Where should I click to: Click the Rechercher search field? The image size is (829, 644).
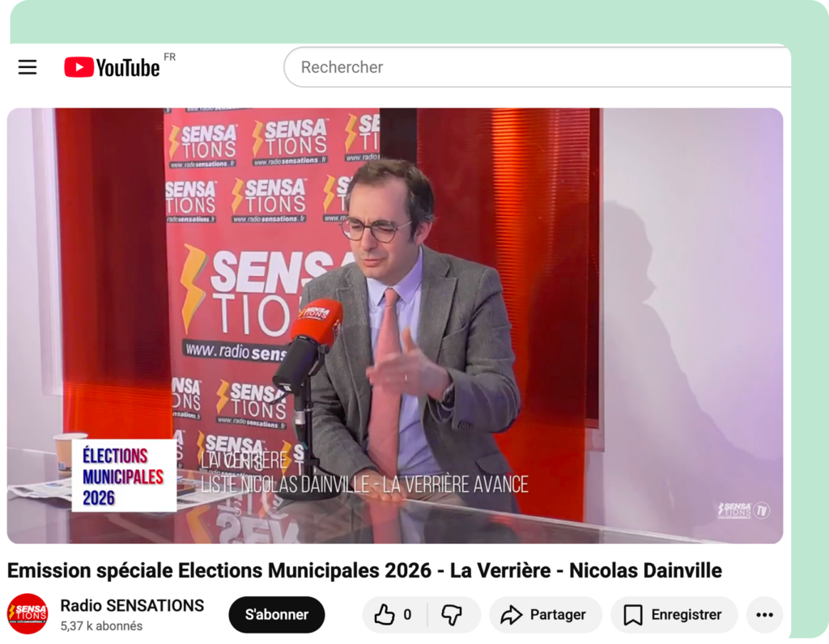538,67
